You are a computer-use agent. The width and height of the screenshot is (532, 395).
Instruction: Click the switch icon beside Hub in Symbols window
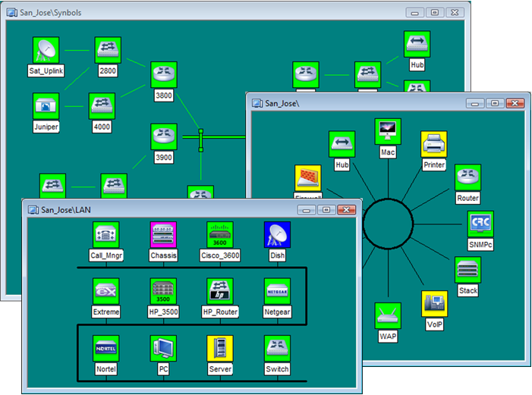tap(368, 74)
